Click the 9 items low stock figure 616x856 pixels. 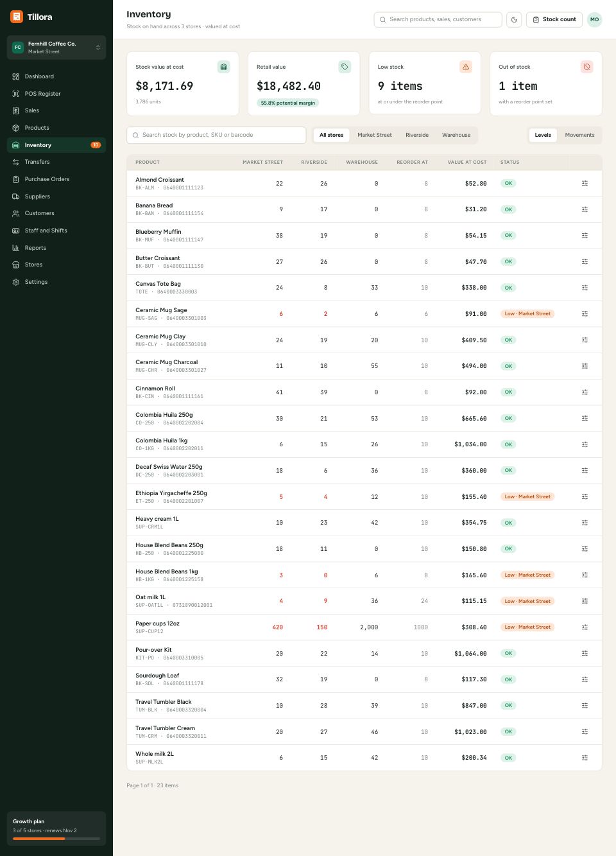400,86
